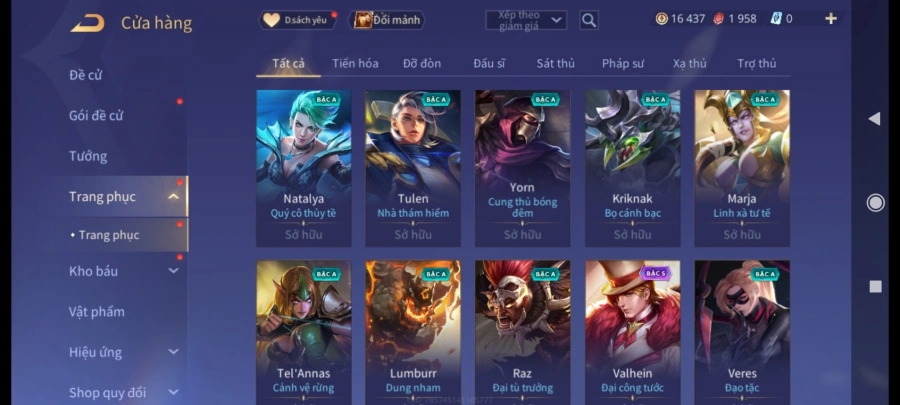Tap the plus icon to add currency
The width and height of the screenshot is (900, 405).
tap(831, 19)
